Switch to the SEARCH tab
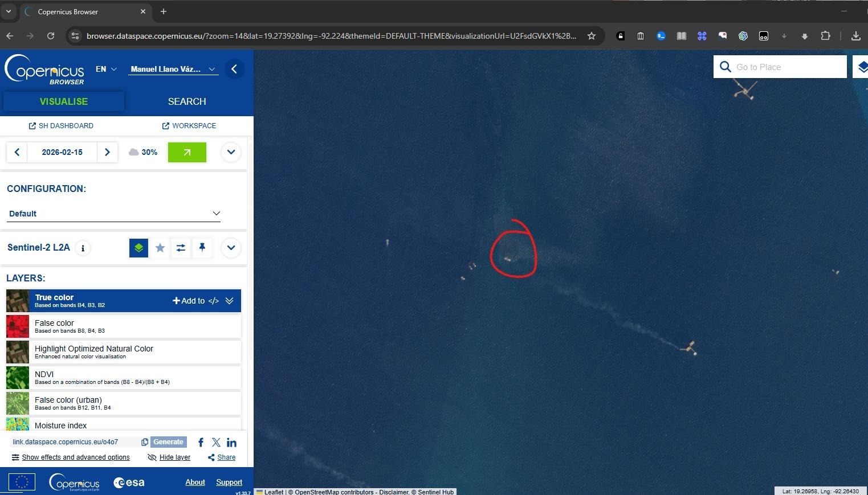 (x=187, y=101)
